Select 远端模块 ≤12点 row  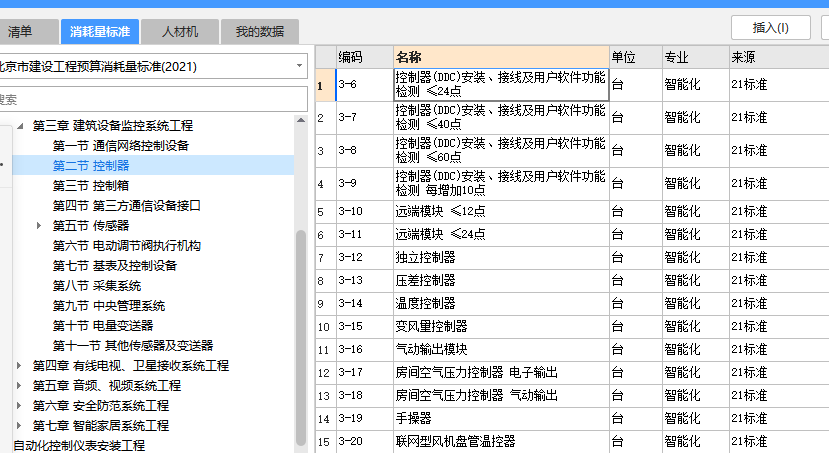[x=501, y=211]
